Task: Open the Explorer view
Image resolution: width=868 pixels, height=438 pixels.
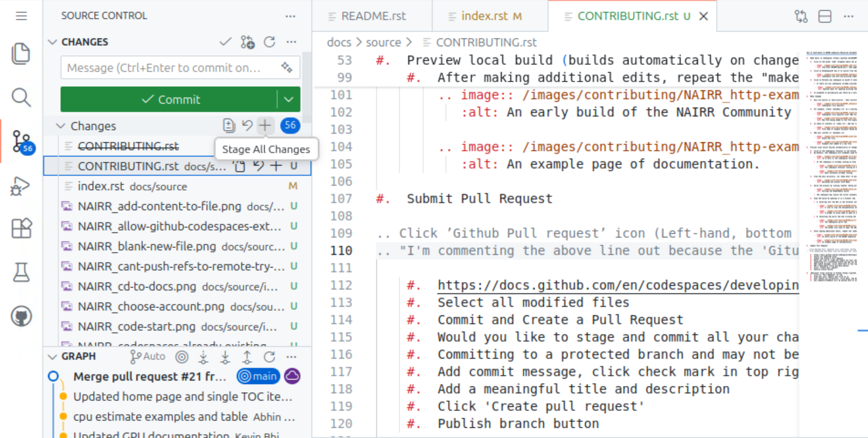Action: point(21,54)
